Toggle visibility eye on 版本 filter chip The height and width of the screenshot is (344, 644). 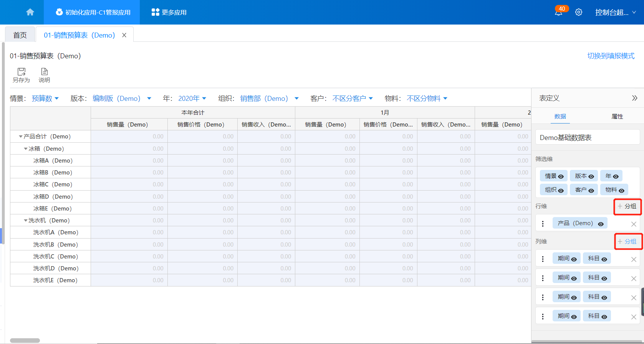click(591, 176)
